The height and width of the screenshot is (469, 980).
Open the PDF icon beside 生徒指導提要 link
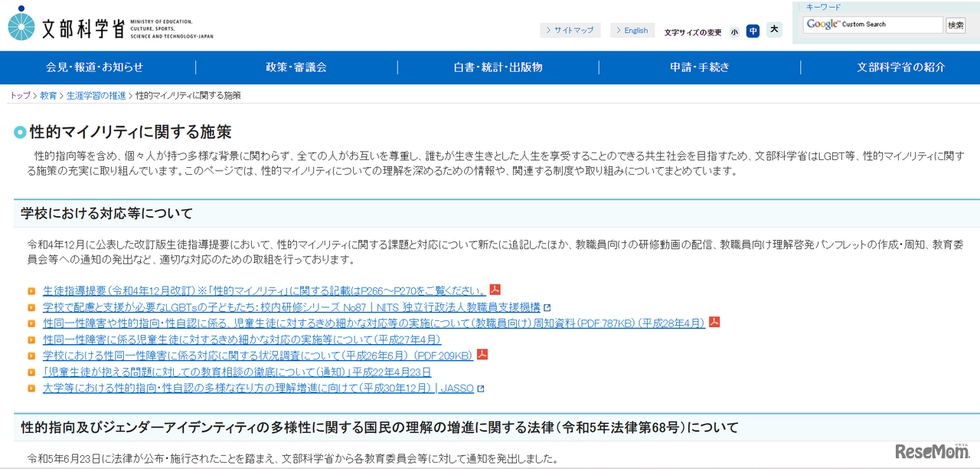496,290
